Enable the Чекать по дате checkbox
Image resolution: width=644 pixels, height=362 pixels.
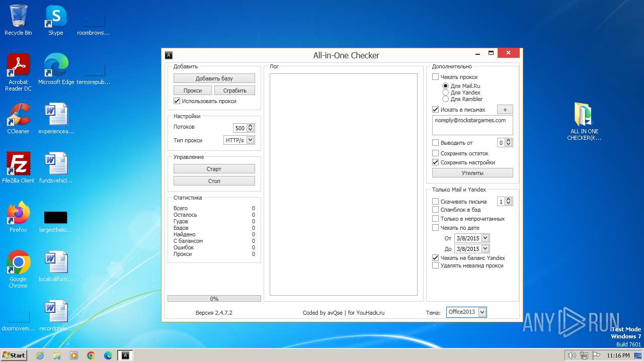(x=435, y=228)
